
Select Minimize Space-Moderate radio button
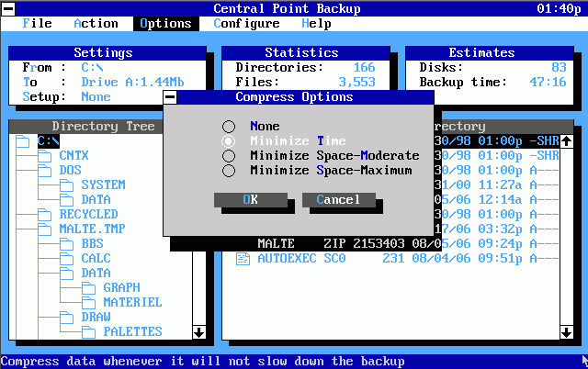(x=229, y=156)
